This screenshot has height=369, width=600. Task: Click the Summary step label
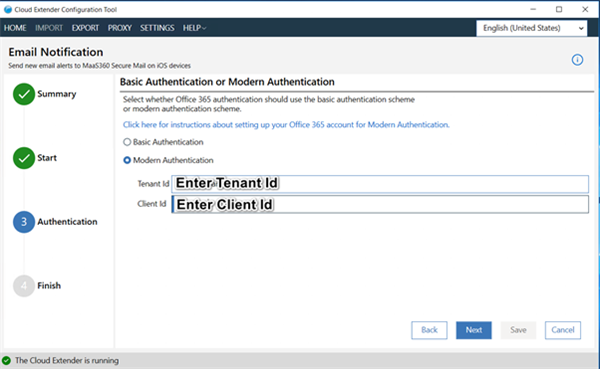57,94
